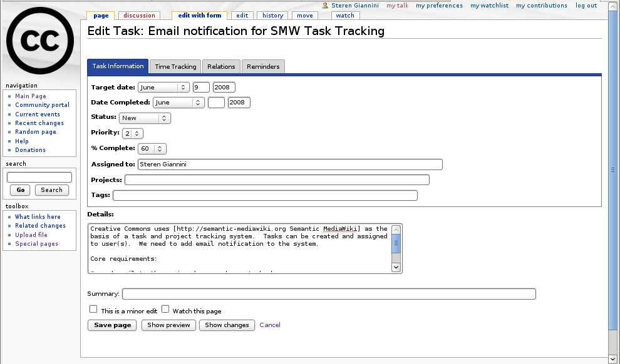Open the Target date month dropdown
The image size is (620, 364).
(163, 88)
